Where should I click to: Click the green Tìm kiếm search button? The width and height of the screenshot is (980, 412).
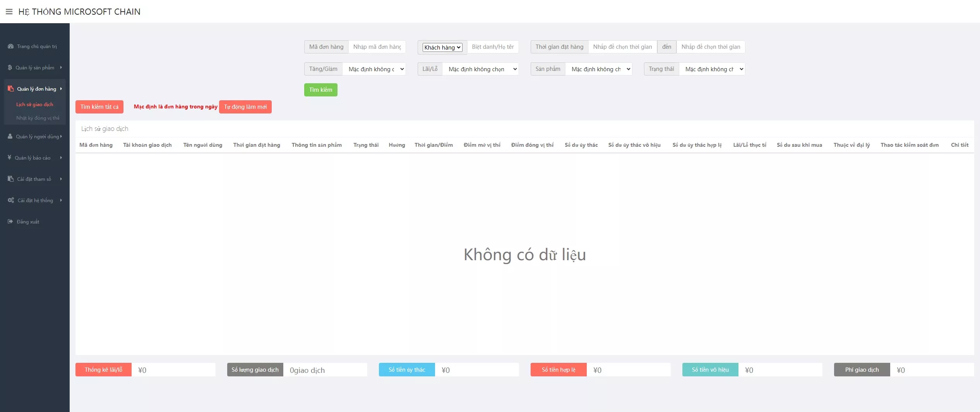(320, 89)
